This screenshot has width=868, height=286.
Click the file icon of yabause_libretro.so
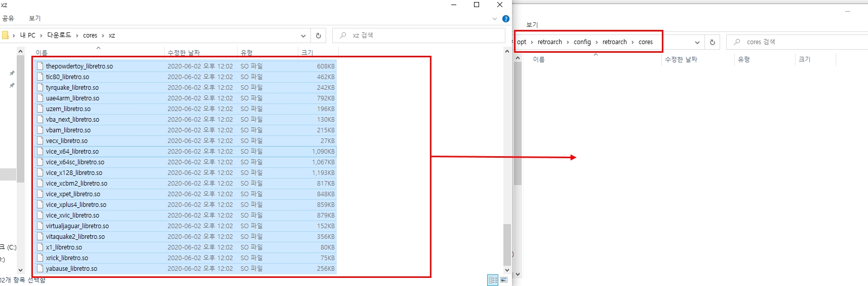click(40, 269)
